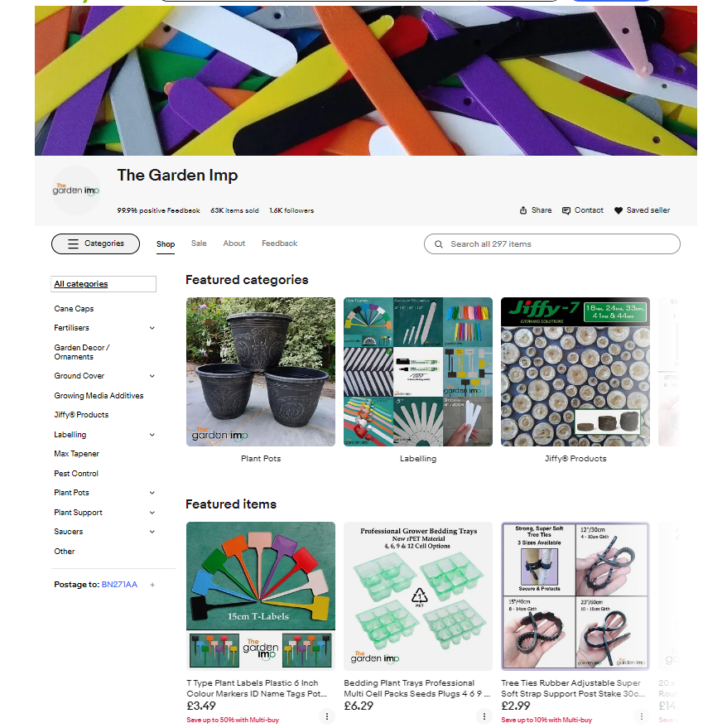
Task: Open the Feedback tab
Action: (x=280, y=243)
